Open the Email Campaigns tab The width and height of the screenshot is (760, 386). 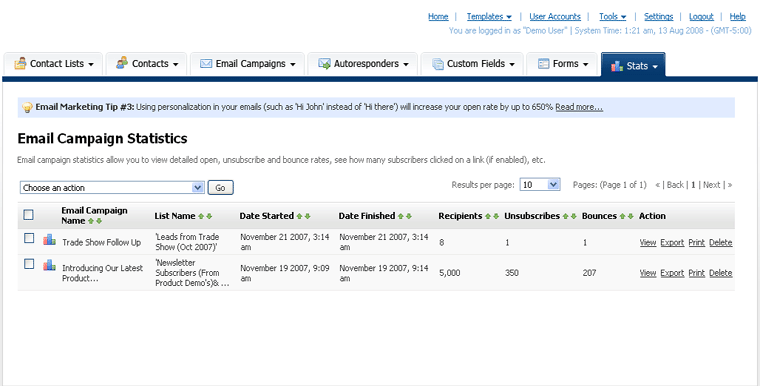tap(247, 64)
